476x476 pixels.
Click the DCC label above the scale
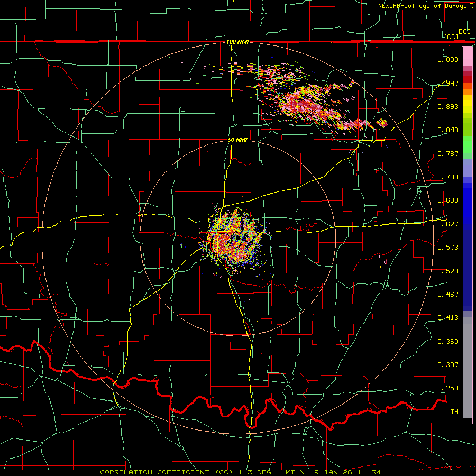coord(464,32)
